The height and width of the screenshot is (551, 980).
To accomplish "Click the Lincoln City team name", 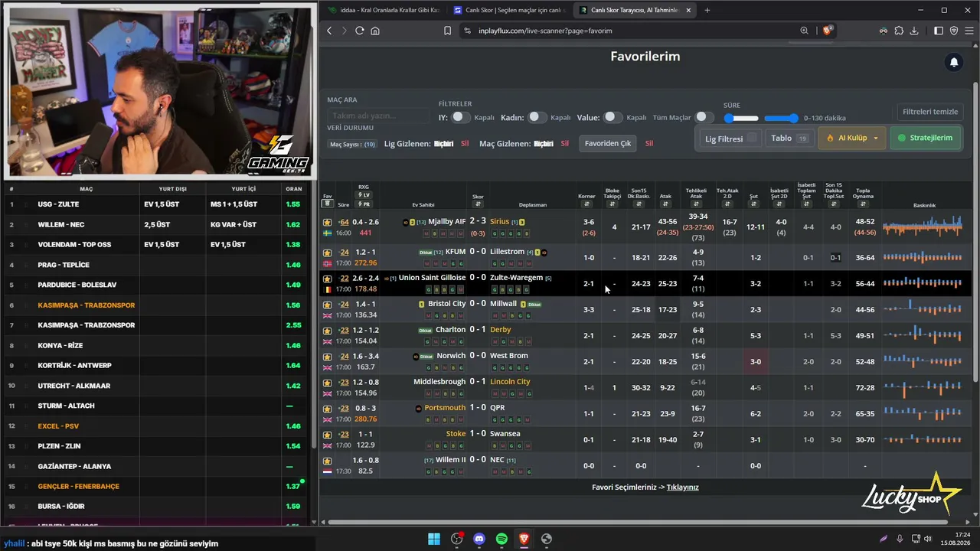I will 510,382.
